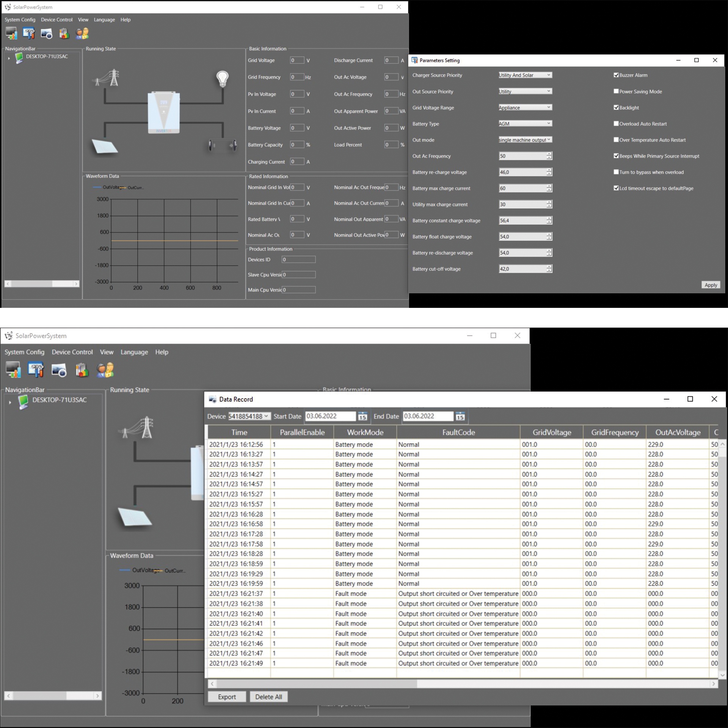Click wrench settings icon in upper window toolbar
This screenshot has height=728, width=728.
[x=29, y=33]
